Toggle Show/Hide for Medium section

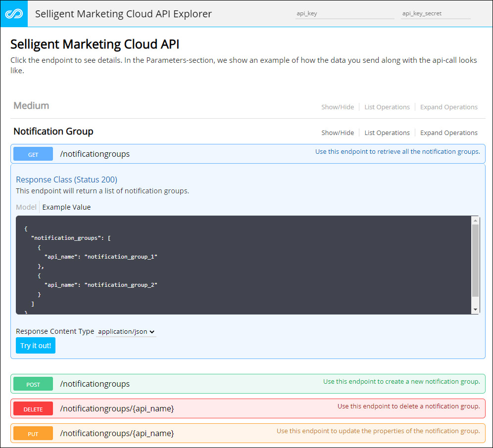click(338, 107)
